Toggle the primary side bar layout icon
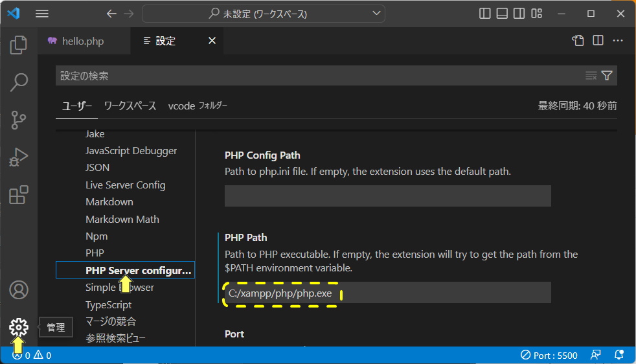 pos(484,14)
